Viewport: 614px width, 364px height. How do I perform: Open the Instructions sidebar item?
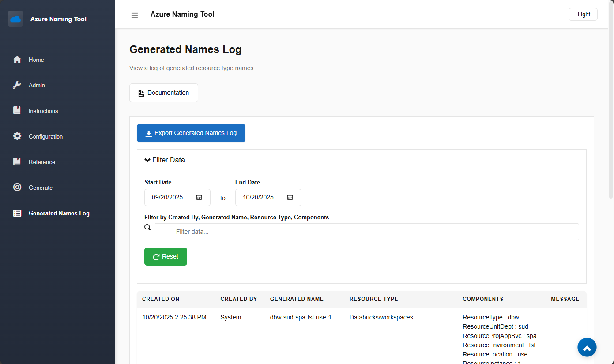pyautogui.click(x=43, y=111)
